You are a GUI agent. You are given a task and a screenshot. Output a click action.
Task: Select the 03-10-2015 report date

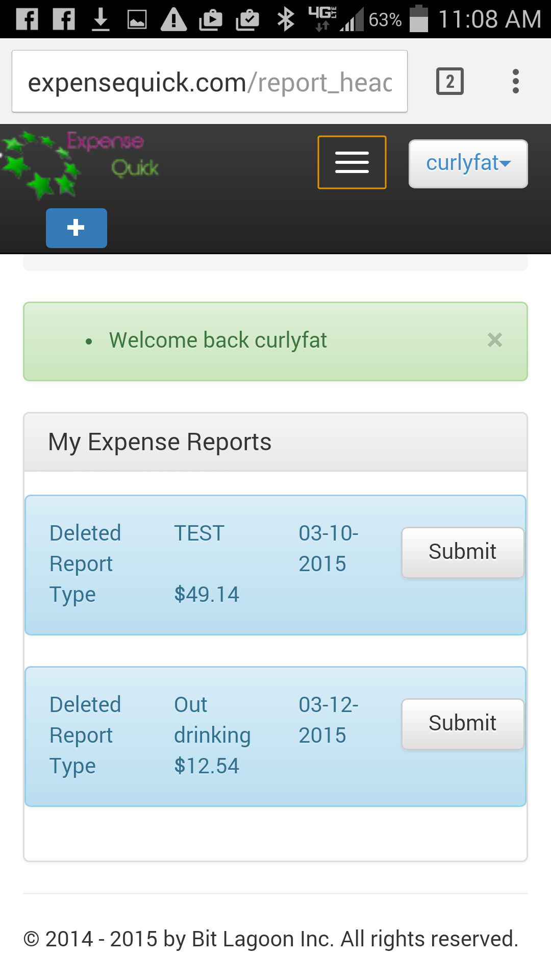[328, 549]
